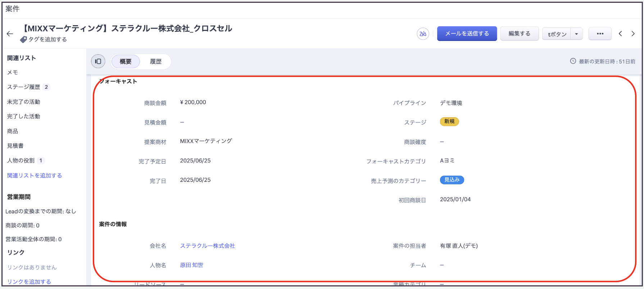Click the 商談金額 value ¥200,000
The width and height of the screenshot is (644, 289).
(193, 102)
